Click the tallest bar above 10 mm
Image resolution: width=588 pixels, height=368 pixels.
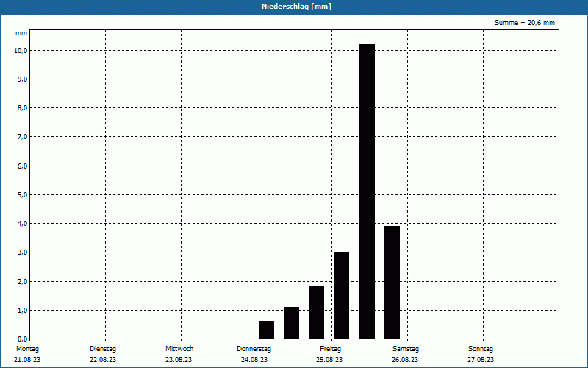click(x=367, y=191)
